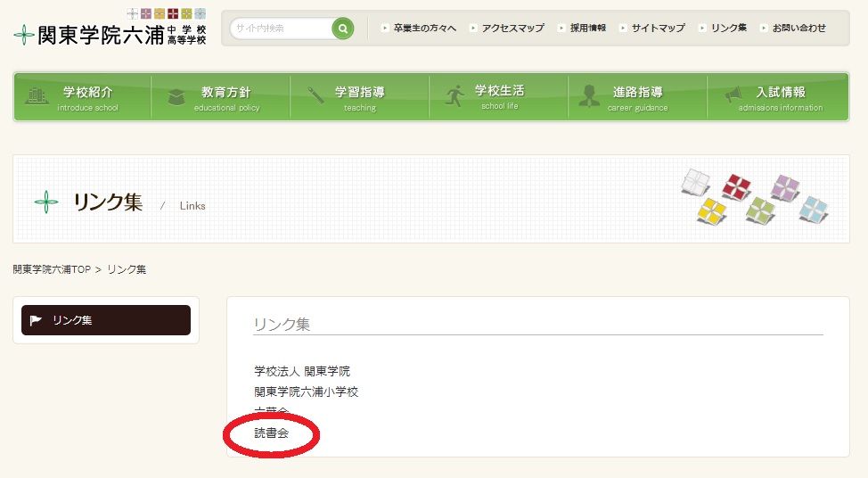868x478 pixels.
Task: Open the 学習指導 teaching menu
Action: 360,96
